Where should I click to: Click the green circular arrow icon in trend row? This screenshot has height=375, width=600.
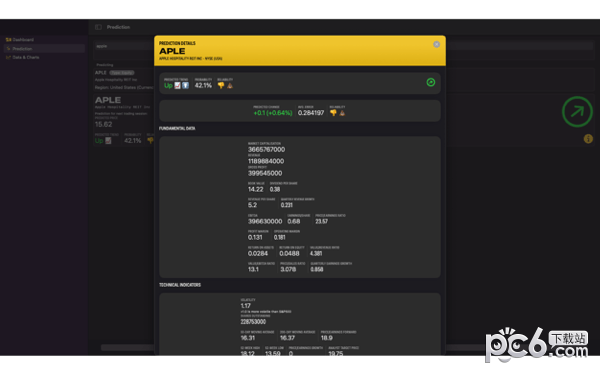(430, 82)
